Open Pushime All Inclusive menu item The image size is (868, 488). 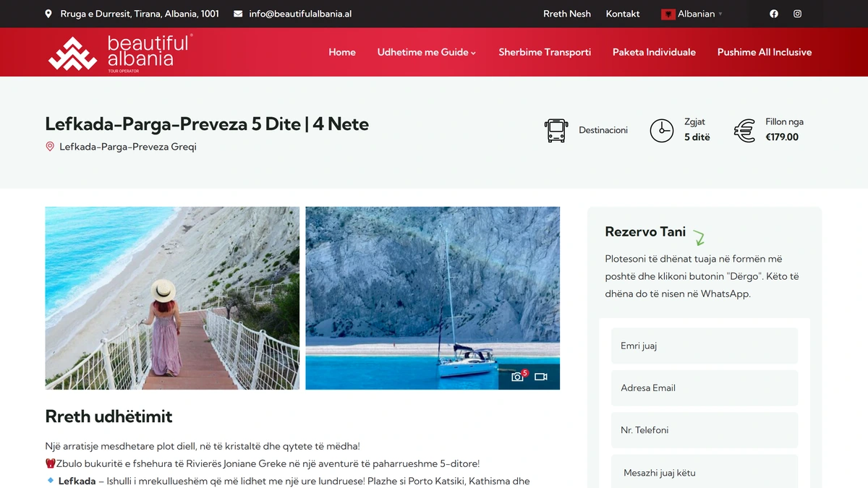click(765, 52)
